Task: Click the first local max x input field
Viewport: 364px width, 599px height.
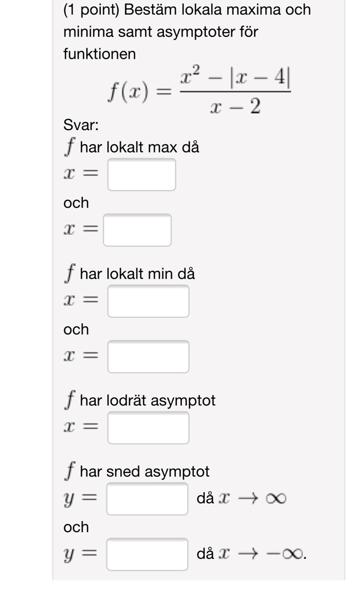Action: 142,174
